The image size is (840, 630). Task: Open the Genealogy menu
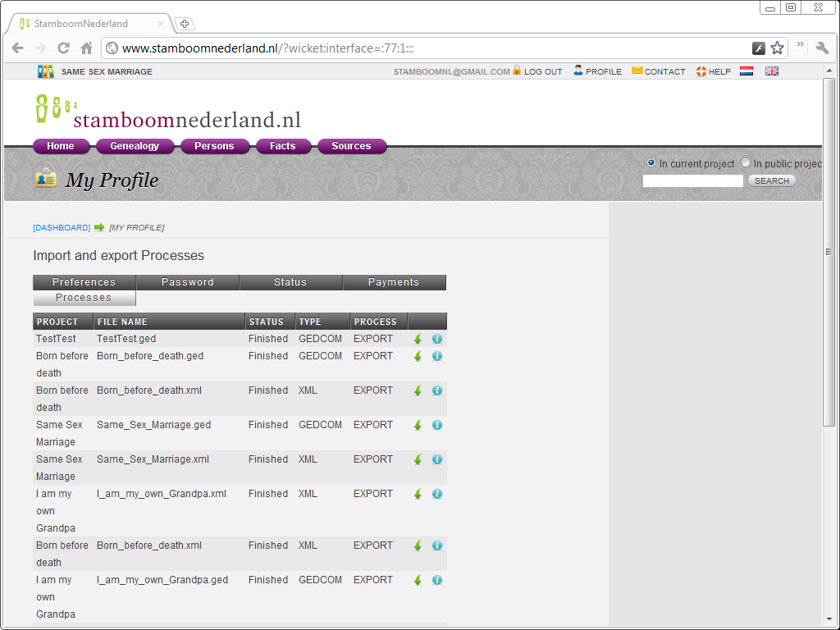point(135,146)
